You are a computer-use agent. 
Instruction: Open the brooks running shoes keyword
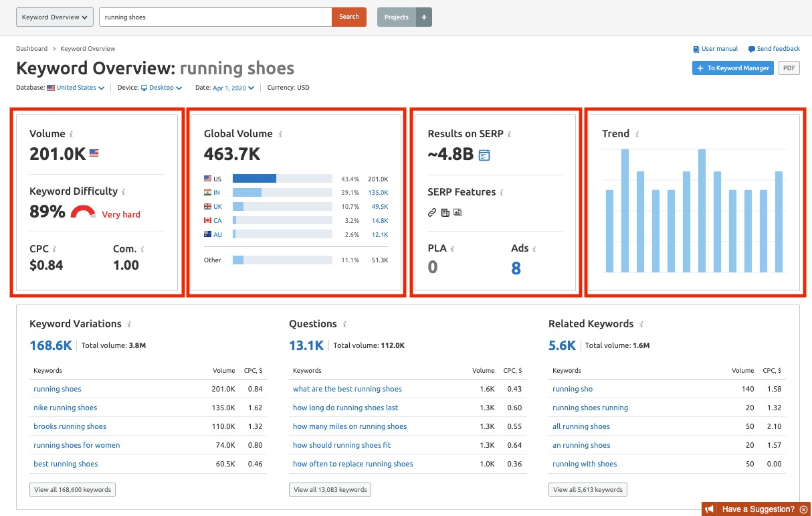point(70,426)
